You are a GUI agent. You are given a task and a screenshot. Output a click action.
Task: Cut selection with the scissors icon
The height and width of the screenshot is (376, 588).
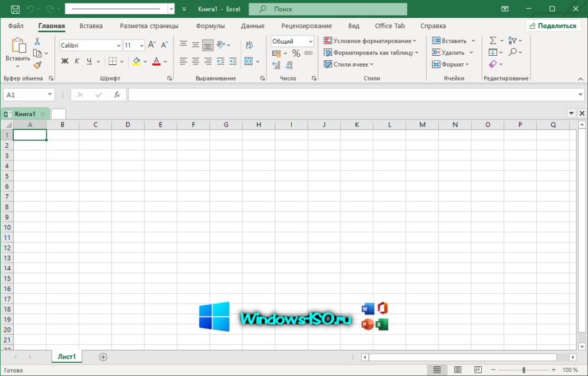(37, 41)
